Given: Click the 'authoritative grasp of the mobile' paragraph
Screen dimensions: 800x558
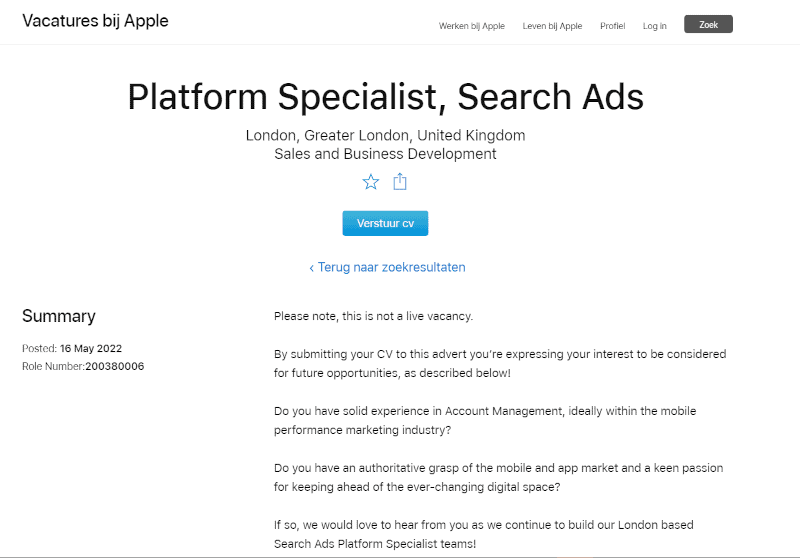Looking at the screenshot, I should click(498, 477).
